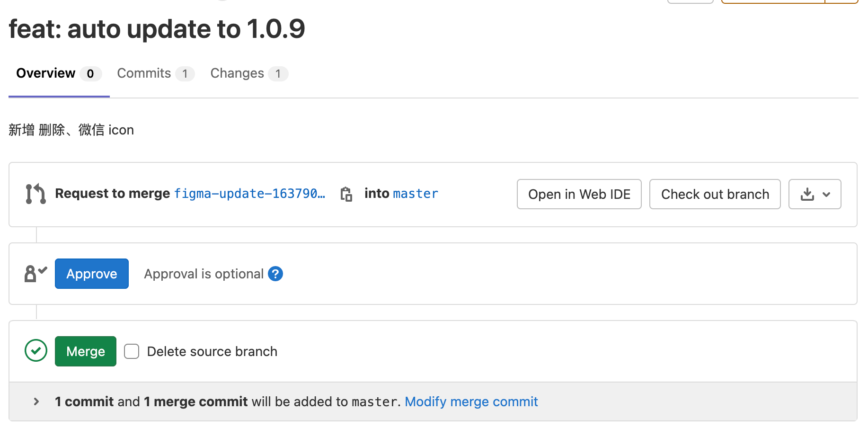Open the download options dropdown

pos(815,194)
